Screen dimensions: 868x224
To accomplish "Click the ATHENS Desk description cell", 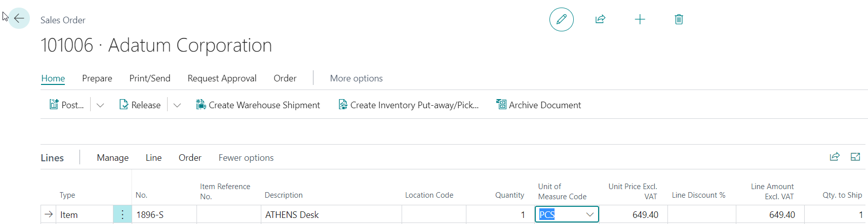I will pos(332,214).
